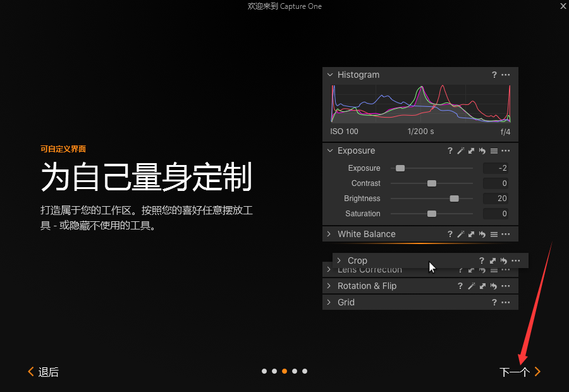The width and height of the screenshot is (569, 392).
Task: Open the White Balance presets list icon
Action: click(494, 234)
